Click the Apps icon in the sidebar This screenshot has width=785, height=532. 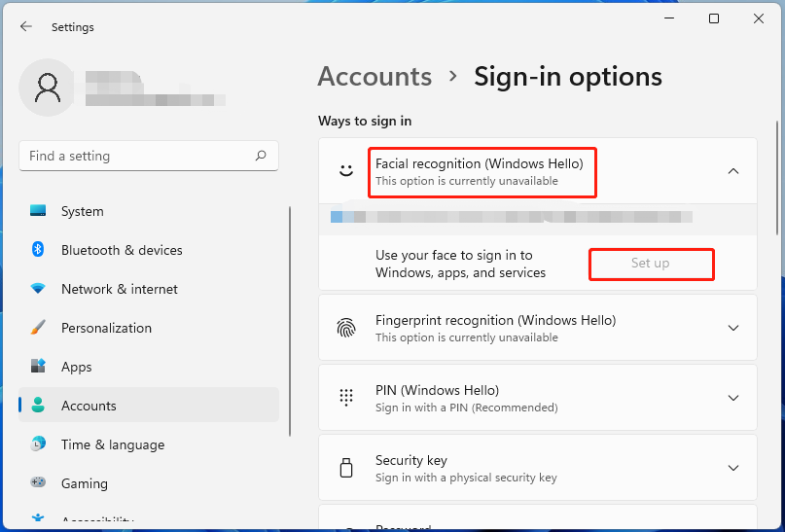[x=38, y=366]
